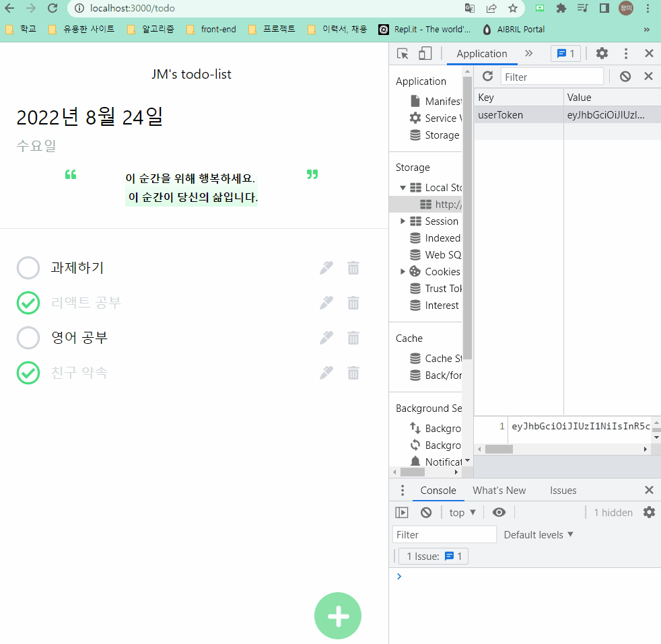Select IndexedDB in the Storage tree
This screenshot has width=661, height=644.
(436, 238)
